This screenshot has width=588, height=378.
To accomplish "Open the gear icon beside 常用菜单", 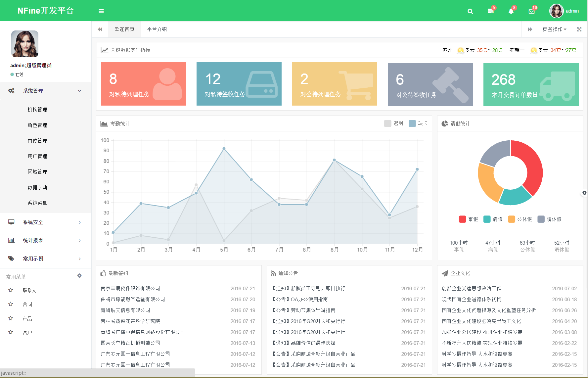I will click(79, 276).
